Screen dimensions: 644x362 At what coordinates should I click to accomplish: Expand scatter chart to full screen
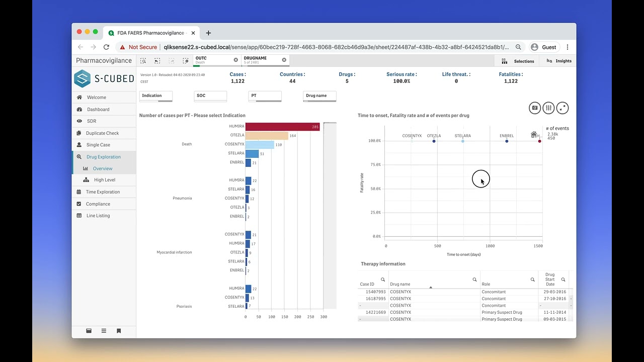(563, 108)
